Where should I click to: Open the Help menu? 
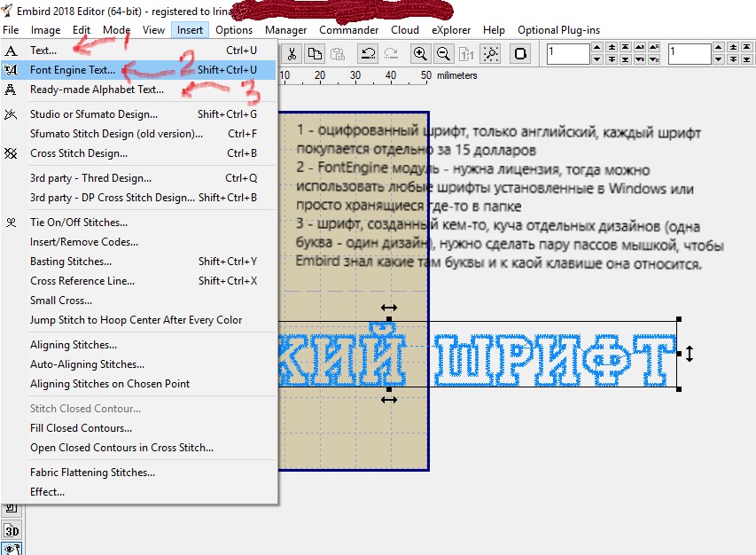click(x=494, y=30)
